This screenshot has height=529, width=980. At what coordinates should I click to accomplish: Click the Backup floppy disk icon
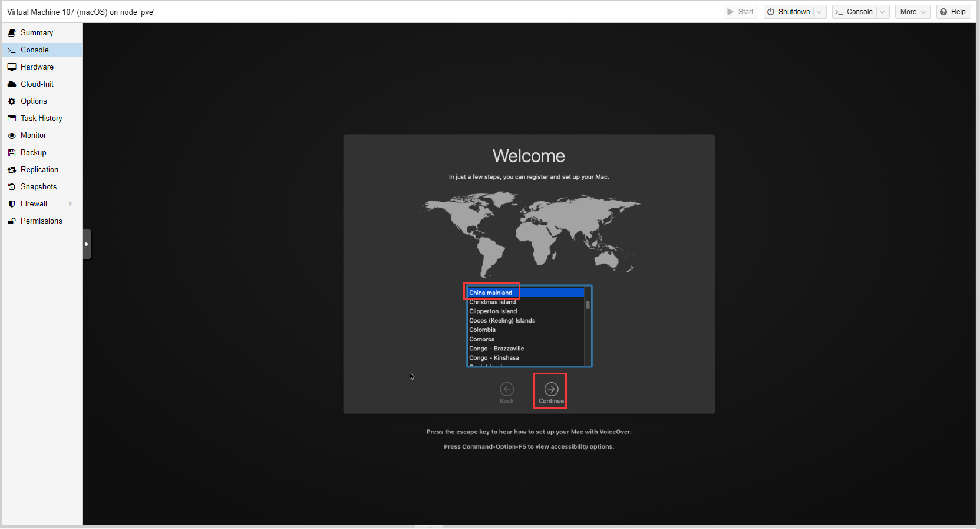coord(12,153)
